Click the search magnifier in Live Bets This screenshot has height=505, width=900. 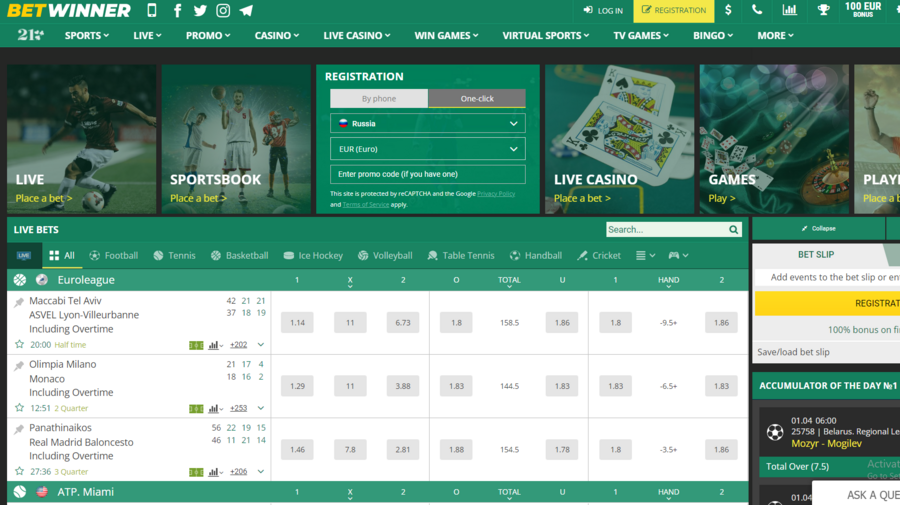point(734,230)
